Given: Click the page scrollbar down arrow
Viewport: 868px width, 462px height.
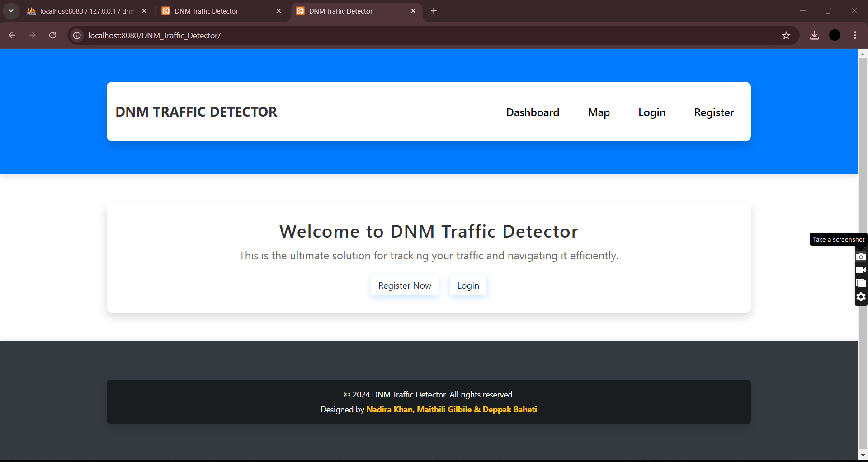Looking at the screenshot, I should [x=863, y=456].
